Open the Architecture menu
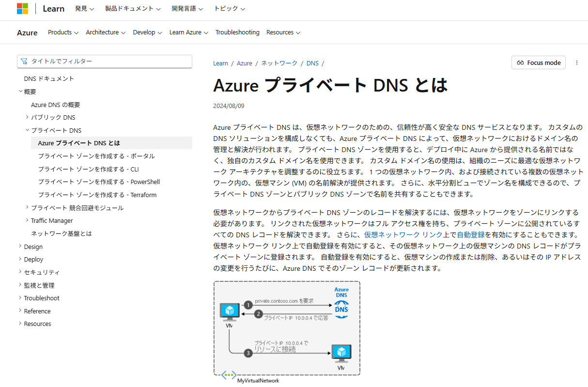The image size is (588, 387). tap(106, 32)
